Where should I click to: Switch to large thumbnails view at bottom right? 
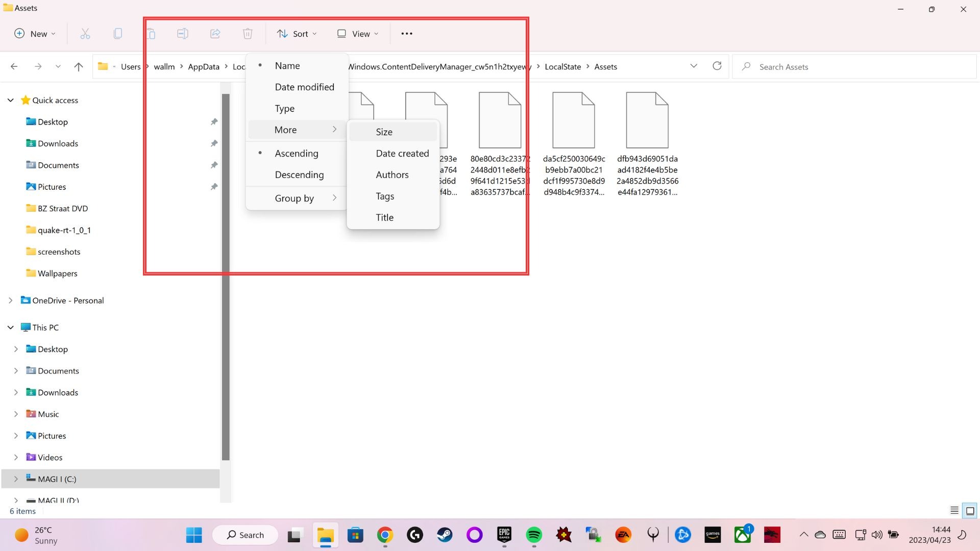click(969, 511)
